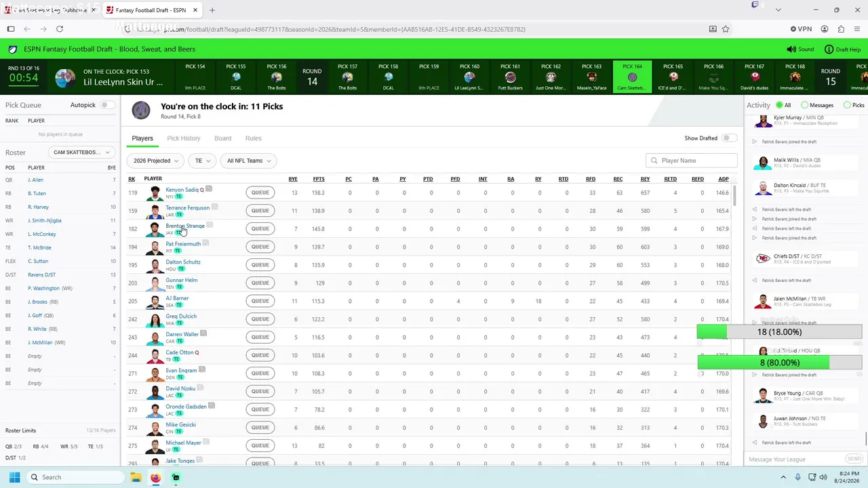
Task: Click the search magnifier in Player Name field
Action: pos(654,161)
